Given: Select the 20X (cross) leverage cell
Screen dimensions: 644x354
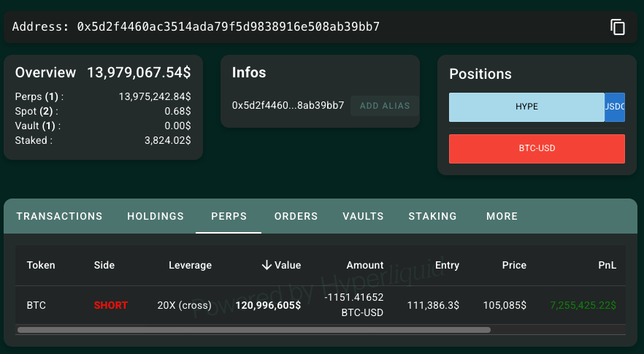Looking at the screenshot, I should pos(185,306).
